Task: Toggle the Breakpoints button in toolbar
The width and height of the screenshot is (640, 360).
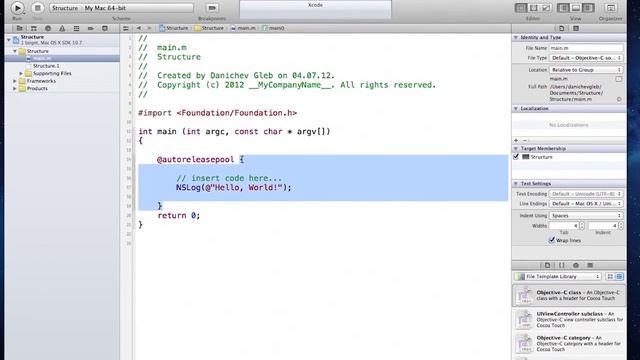Action: pyautogui.click(x=212, y=8)
